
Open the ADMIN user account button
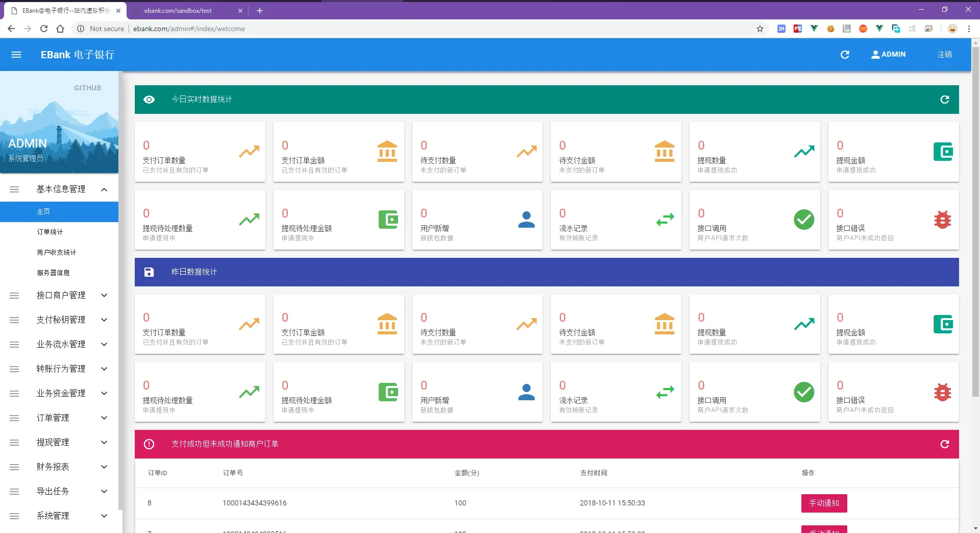pyautogui.click(x=888, y=55)
